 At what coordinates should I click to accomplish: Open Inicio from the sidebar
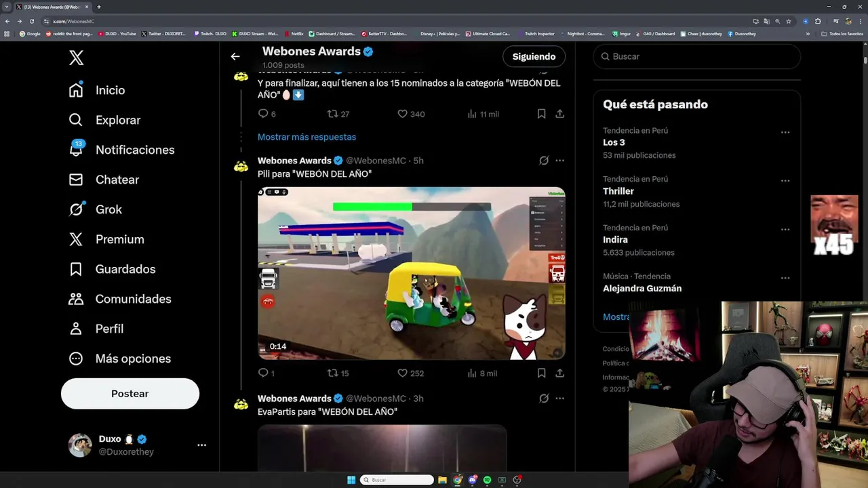[x=96, y=90]
